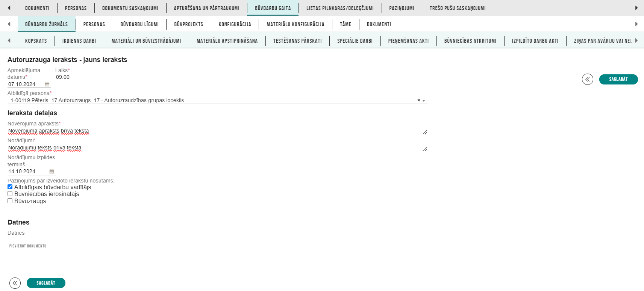Enable Būvniecības ierosinātājs checkbox

(x=10, y=194)
